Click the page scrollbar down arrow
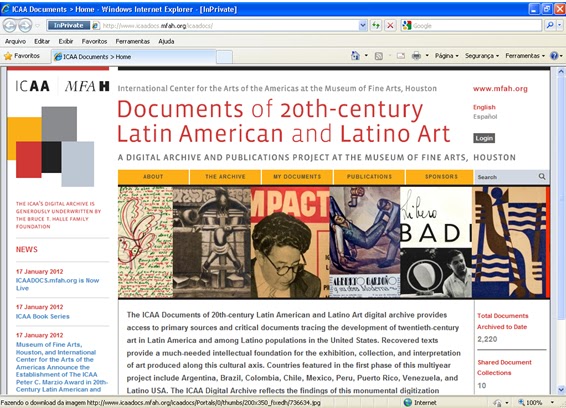566x408 pixels. point(561,390)
